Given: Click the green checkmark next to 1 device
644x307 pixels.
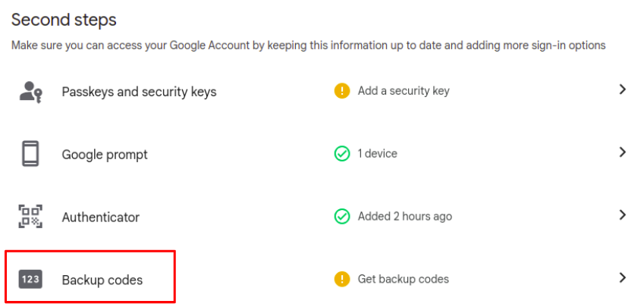Looking at the screenshot, I should (341, 154).
